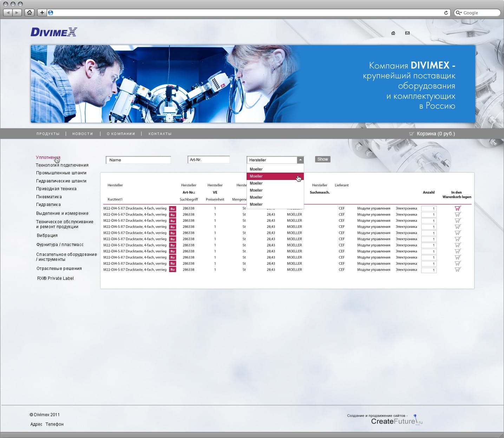
Task: Open the КОНТАКТЫ menu item
Action: [160, 134]
